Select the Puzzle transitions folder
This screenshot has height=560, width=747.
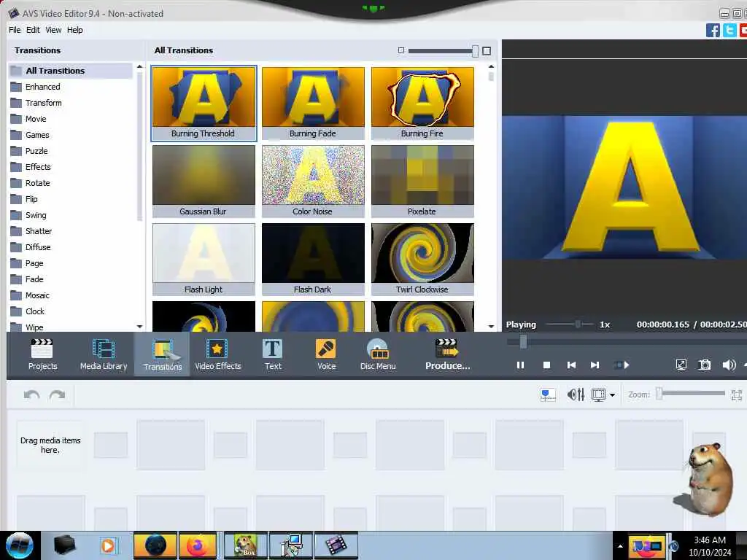point(71,151)
